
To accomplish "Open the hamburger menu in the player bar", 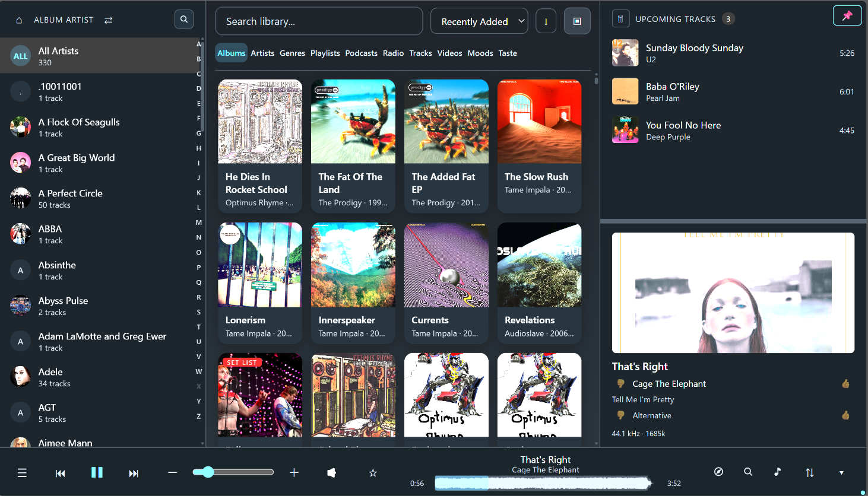I will coord(22,473).
